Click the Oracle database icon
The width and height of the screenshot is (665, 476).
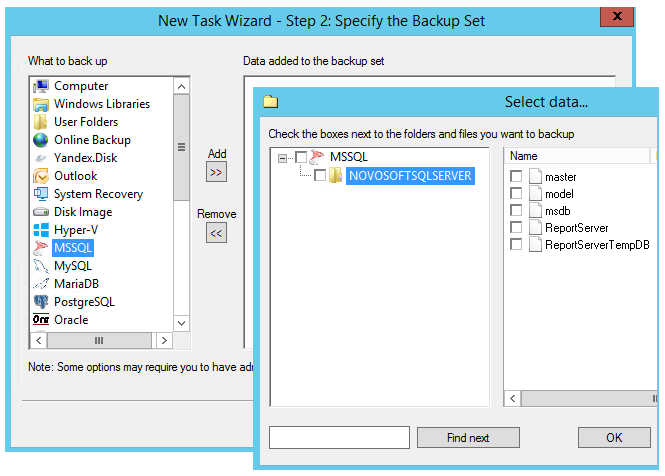(x=41, y=320)
